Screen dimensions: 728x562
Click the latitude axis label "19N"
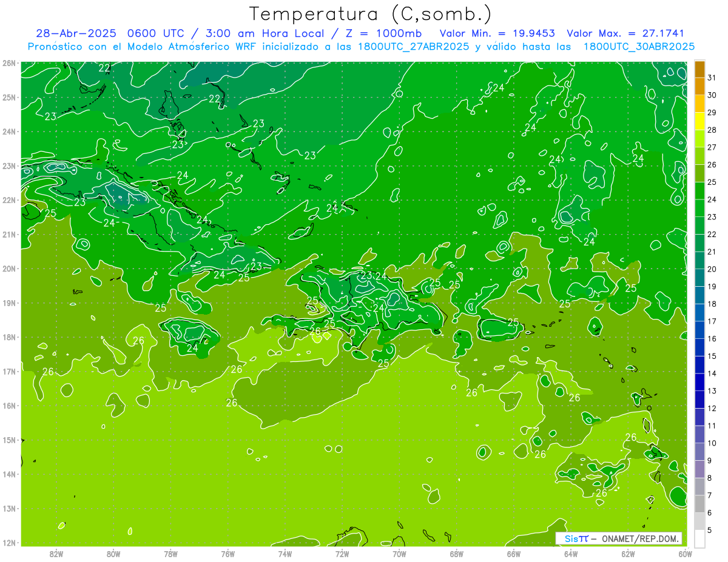(x=9, y=303)
